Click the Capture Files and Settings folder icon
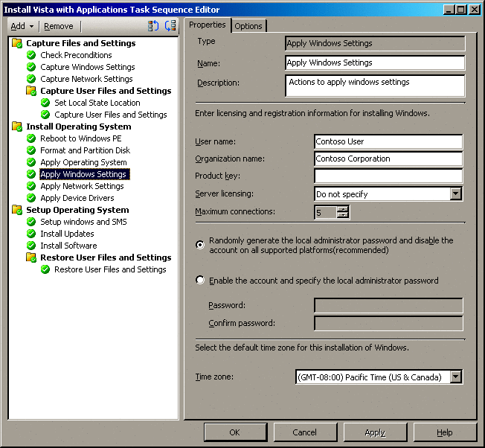 click(x=17, y=43)
